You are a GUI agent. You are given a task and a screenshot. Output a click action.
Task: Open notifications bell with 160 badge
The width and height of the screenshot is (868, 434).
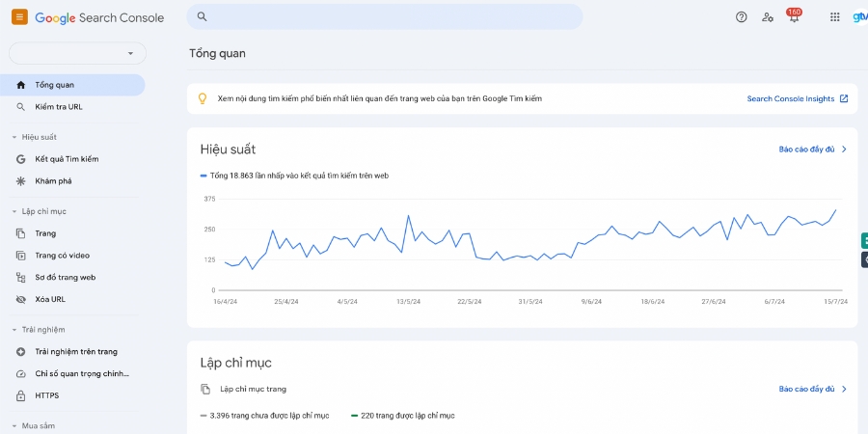794,16
